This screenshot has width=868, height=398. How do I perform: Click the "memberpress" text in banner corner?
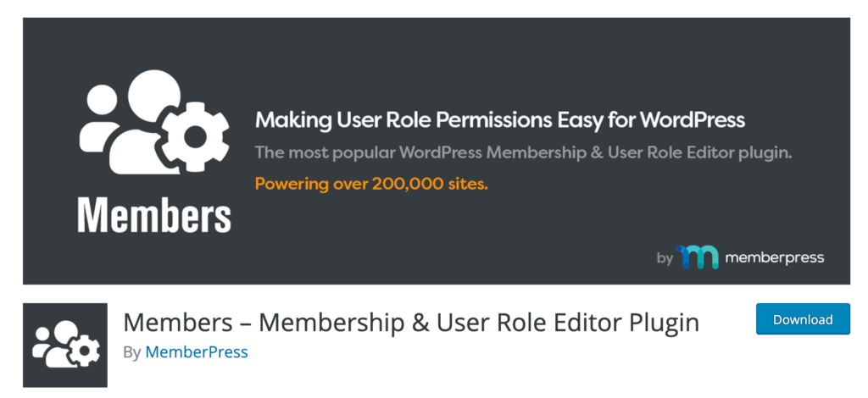(x=775, y=257)
